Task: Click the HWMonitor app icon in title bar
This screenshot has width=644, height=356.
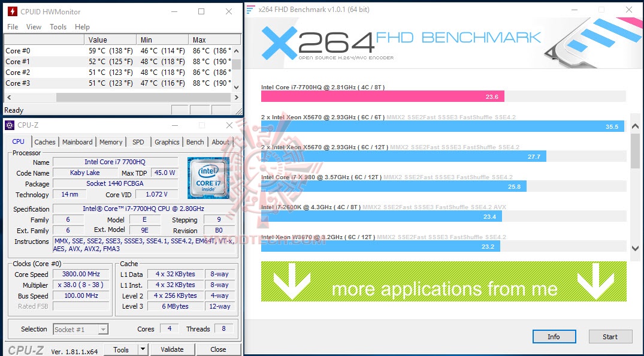Action: click(x=13, y=11)
